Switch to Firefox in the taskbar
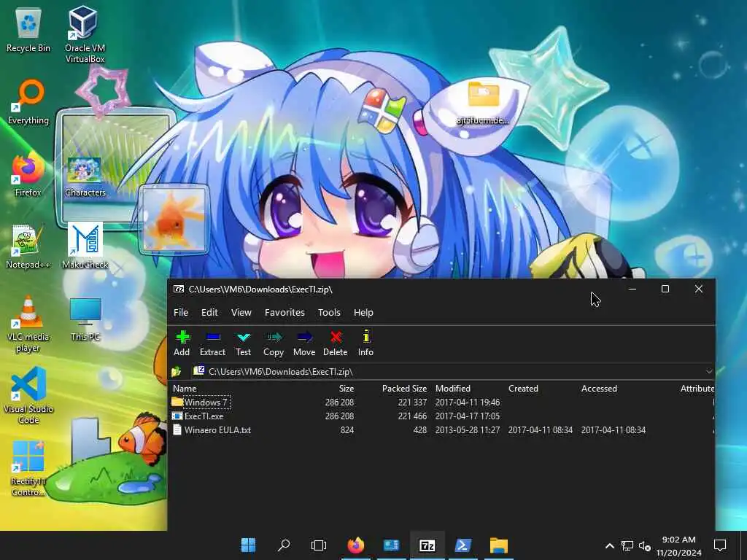 coord(356,545)
